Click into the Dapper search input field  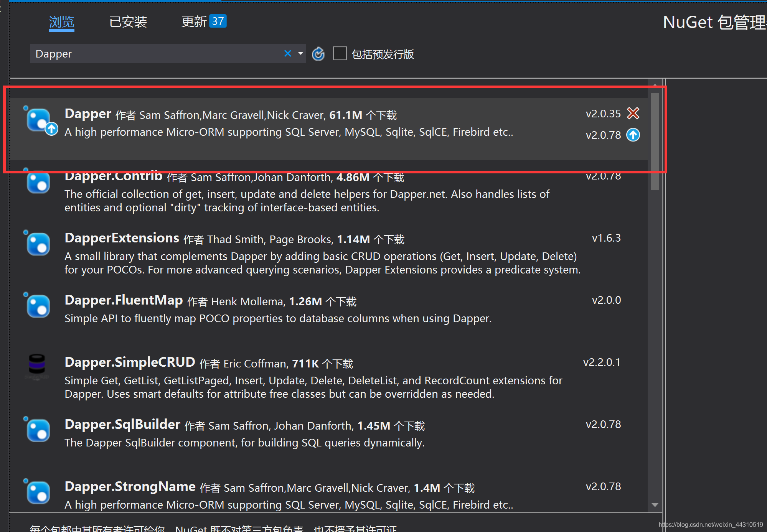point(153,54)
